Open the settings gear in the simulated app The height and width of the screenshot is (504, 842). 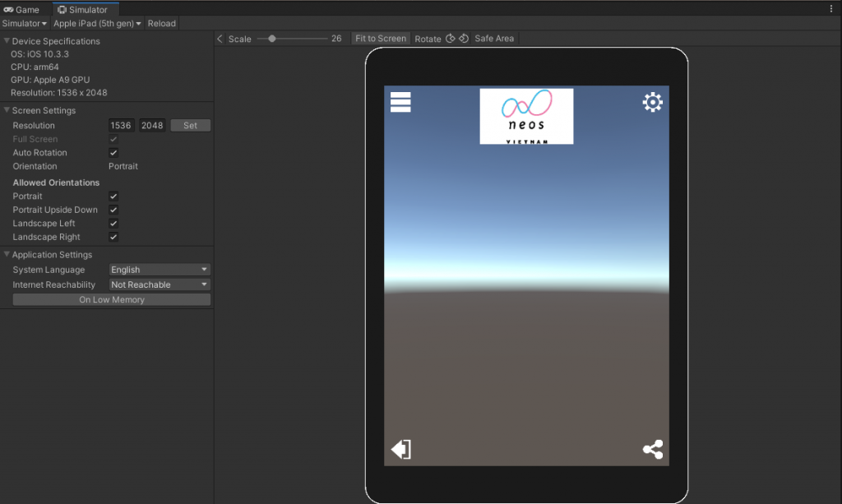click(652, 101)
